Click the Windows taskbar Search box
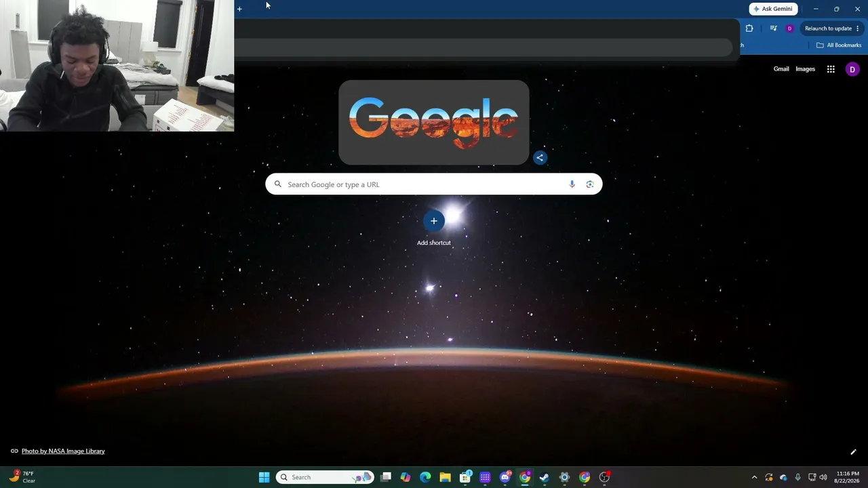This screenshot has height=488, width=868. pos(325,477)
